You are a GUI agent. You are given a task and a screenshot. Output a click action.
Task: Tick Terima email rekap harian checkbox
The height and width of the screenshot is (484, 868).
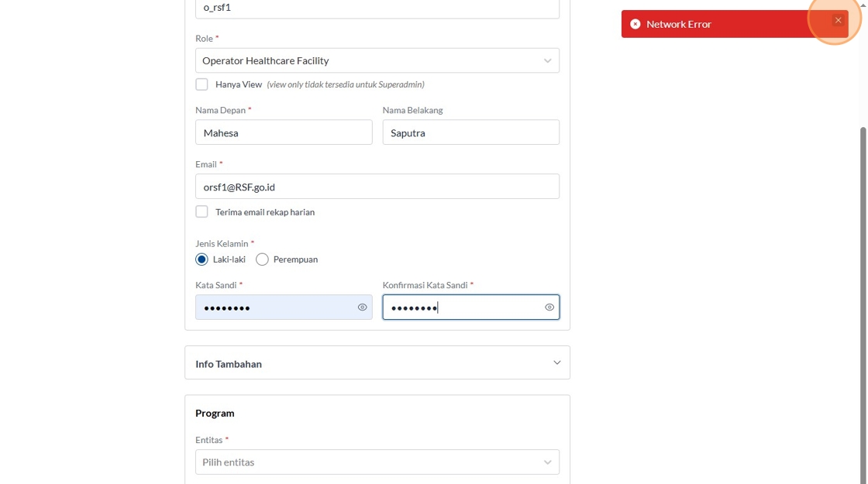(201, 212)
